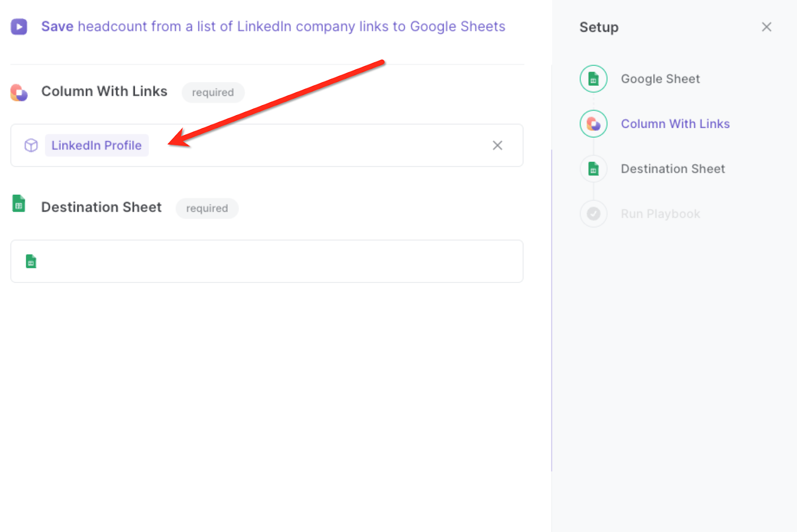Click the Column With Links section heading

[104, 92]
